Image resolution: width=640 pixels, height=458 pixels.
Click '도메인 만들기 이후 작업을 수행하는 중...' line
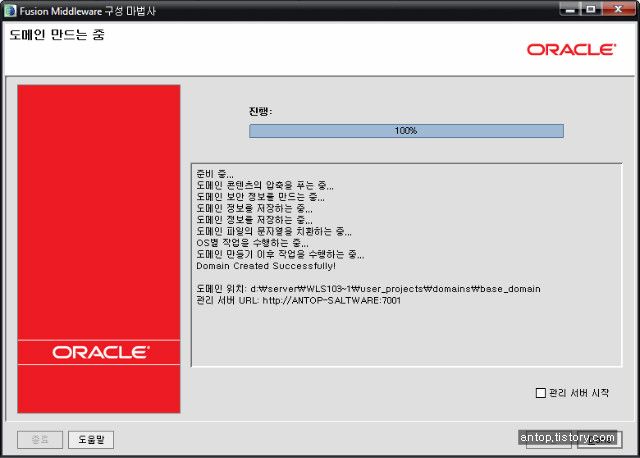click(x=280, y=254)
